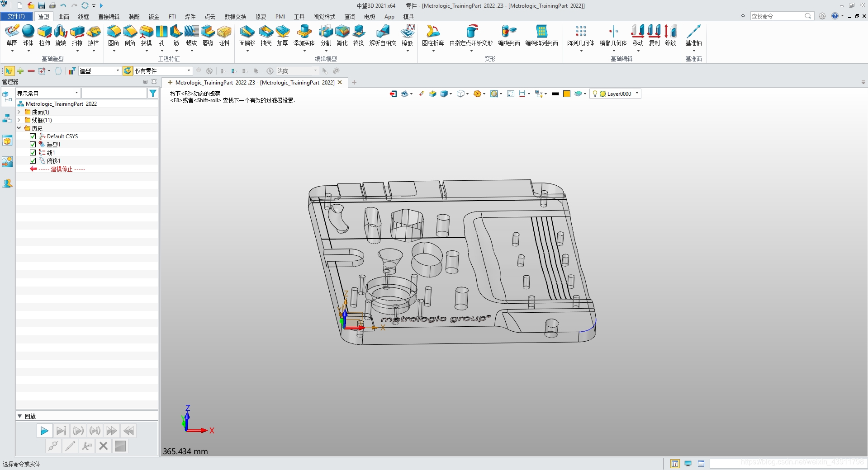Toggle the 造型1 feature checkbox
The height and width of the screenshot is (470, 868).
[x=33, y=144]
